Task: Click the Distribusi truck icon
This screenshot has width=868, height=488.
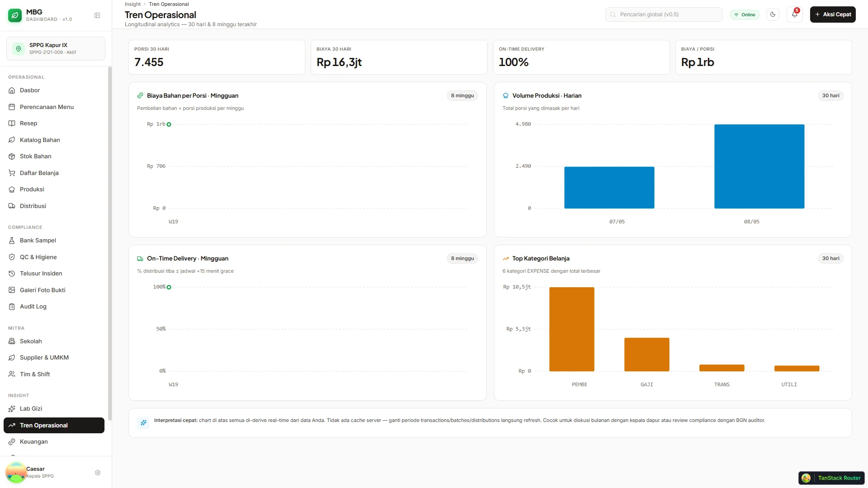Action: (x=12, y=206)
